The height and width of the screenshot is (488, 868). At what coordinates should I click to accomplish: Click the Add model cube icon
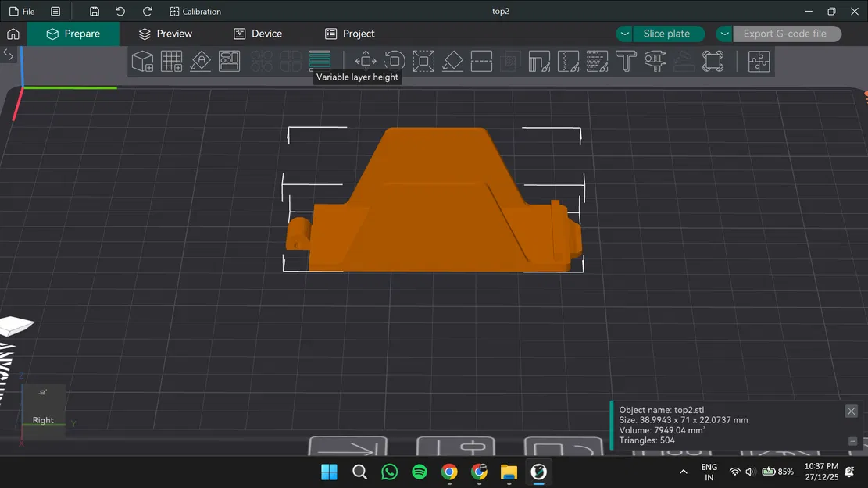pos(142,61)
